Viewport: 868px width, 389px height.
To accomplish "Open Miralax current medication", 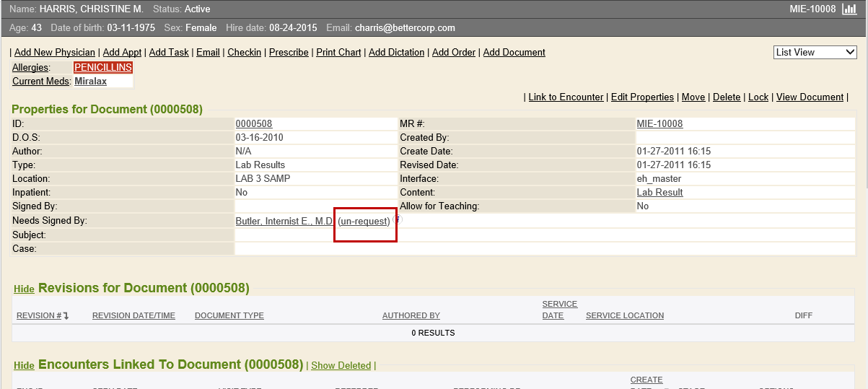I will click(x=90, y=82).
